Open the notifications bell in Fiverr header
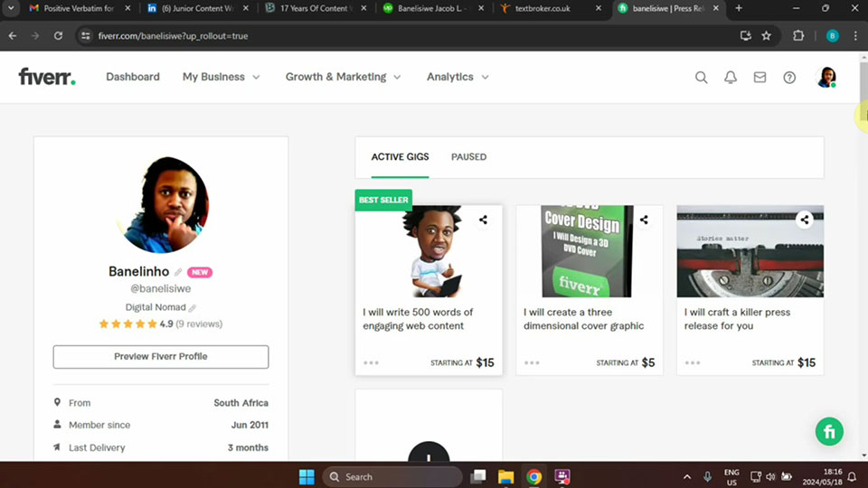The height and width of the screenshot is (488, 868). point(731,78)
